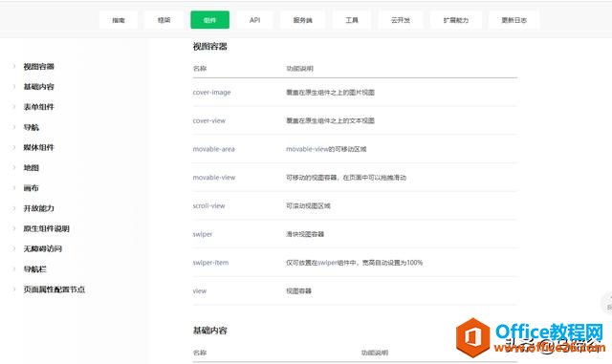Viewport: 612px width, 364px height.
Task: Click 功能说明 header in 视图容器 table
Action: pyautogui.click(x=299, y=68)
